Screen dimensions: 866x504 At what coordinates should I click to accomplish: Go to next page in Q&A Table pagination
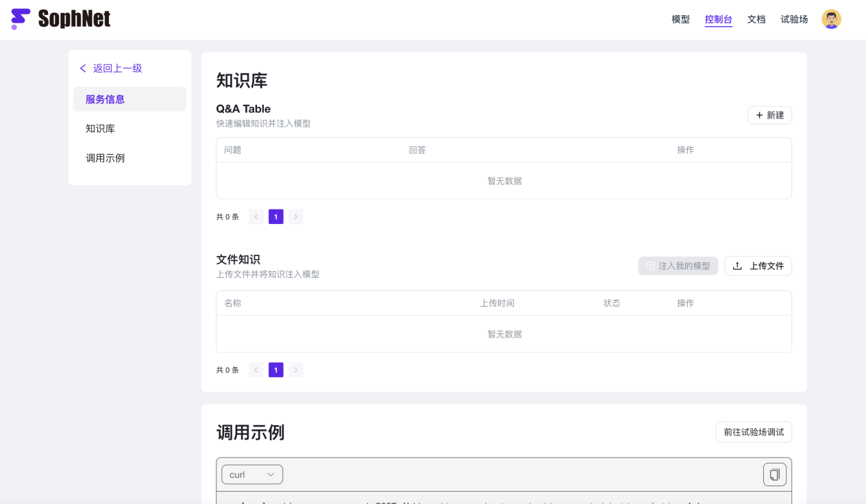[295, 216]
